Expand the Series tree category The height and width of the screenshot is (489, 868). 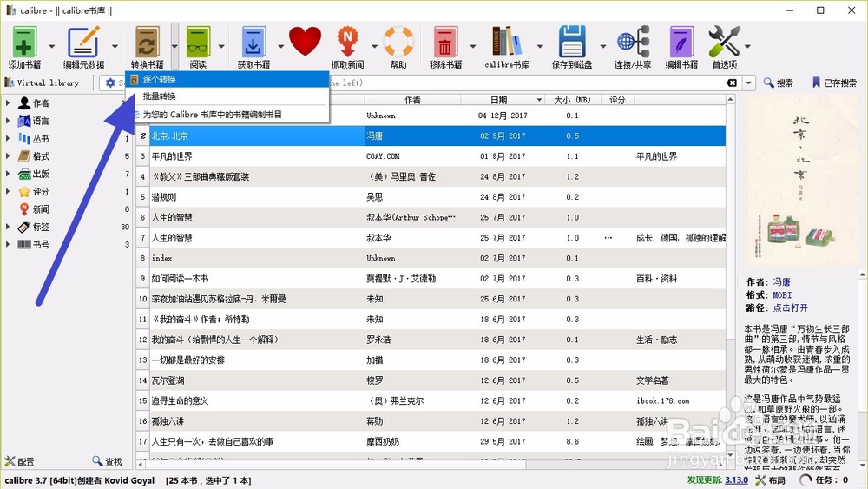8,138
